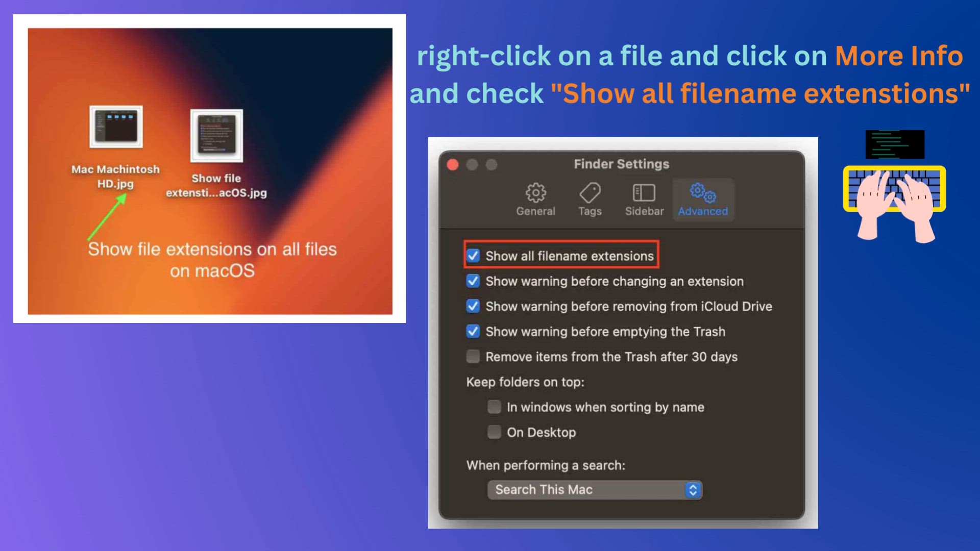Select the Show file extensti...acOS.jpg thumbnail
The height and width of the screenshot is (551, 980).
[x=216, y=136]
